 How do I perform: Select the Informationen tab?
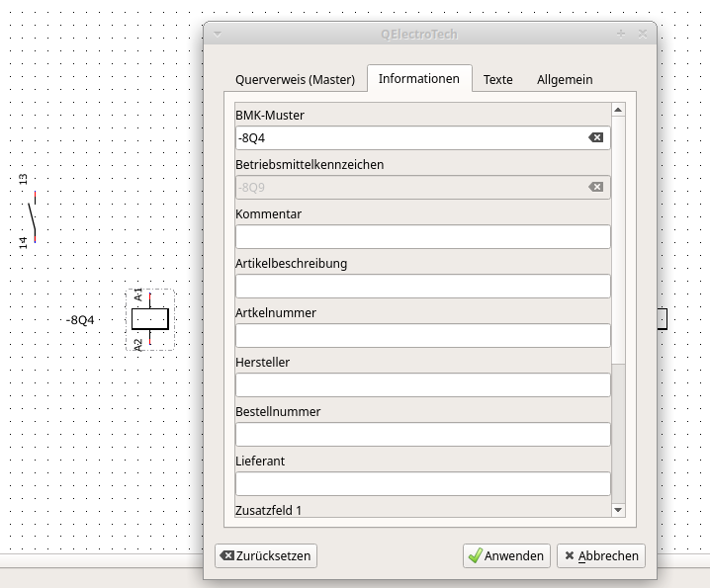(418, 78)
